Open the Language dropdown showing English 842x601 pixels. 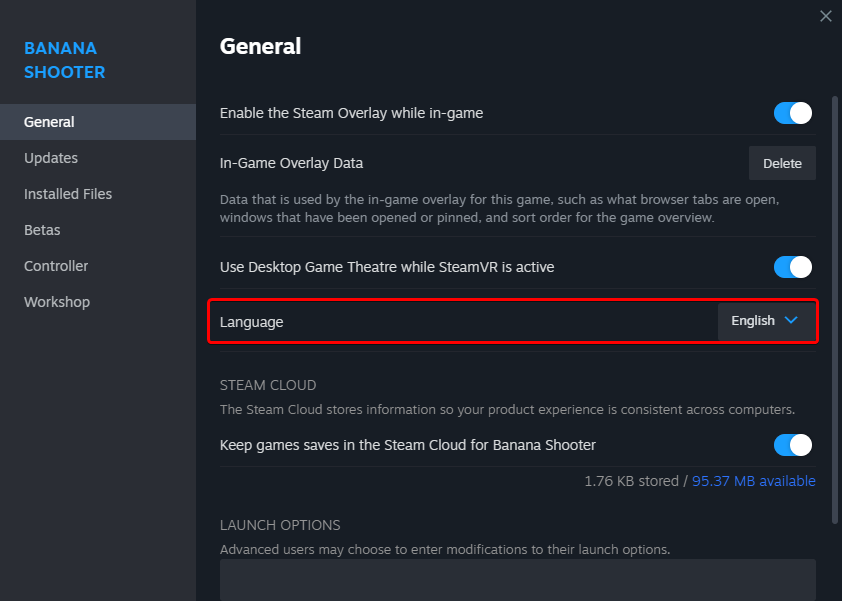click(765, 321)
